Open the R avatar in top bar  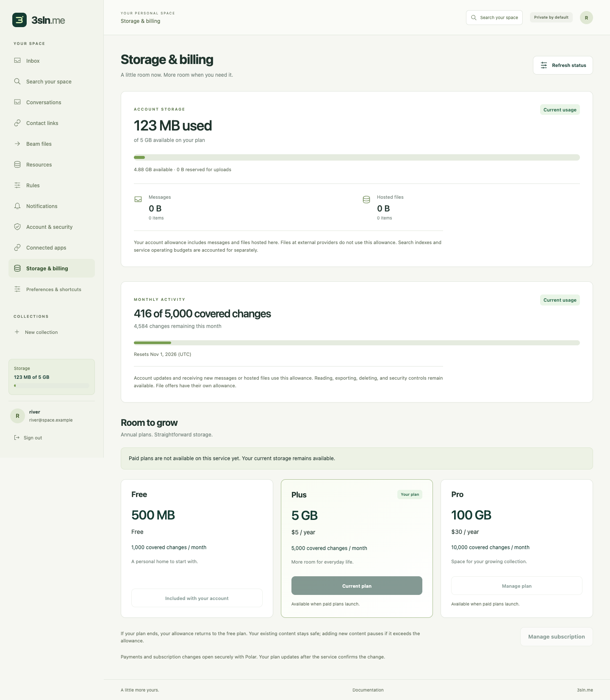tap(586, 18)
